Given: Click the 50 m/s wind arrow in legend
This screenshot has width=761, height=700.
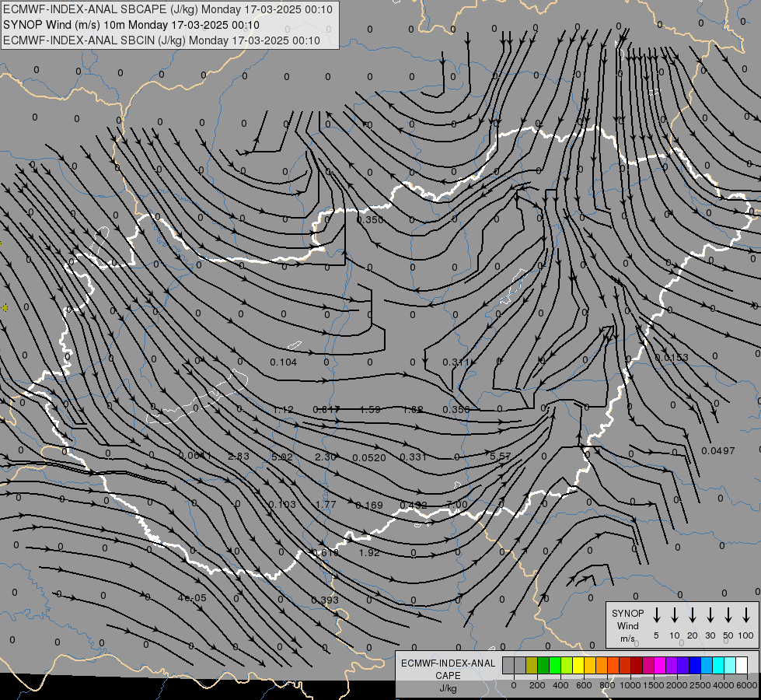Looking at the screenshot, I should (x=728, y=615).
